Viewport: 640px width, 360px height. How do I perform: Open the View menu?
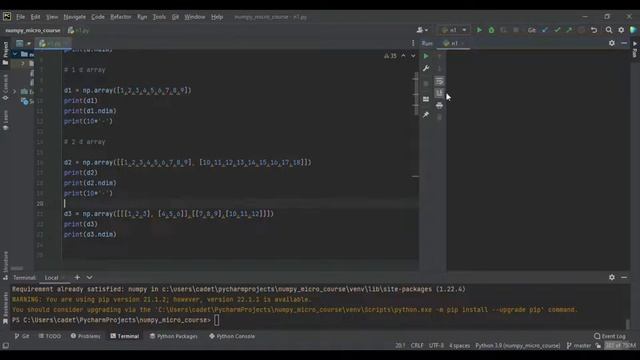pyautogui.click(x=52, y=17)
